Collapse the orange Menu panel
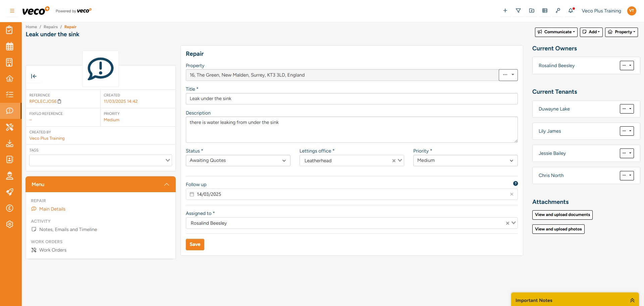The width and height of the screenshot is (644, 306). (x=167, y=184)
